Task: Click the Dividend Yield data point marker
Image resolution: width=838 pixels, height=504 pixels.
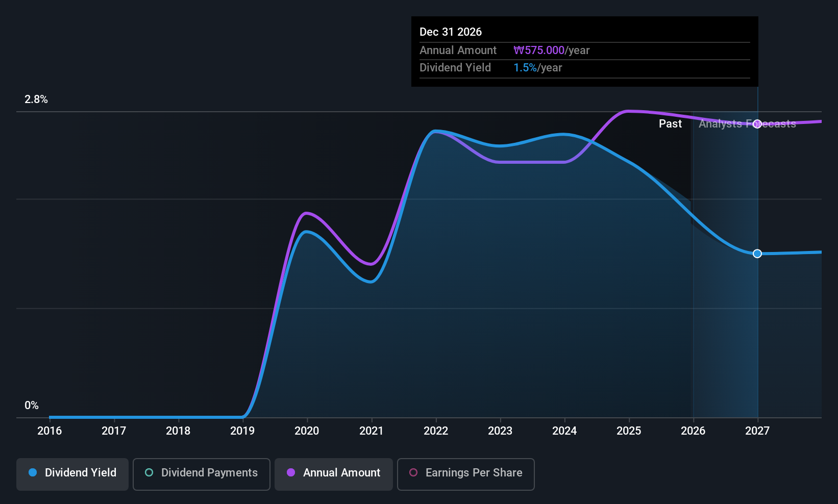Action: pos(757,254)
